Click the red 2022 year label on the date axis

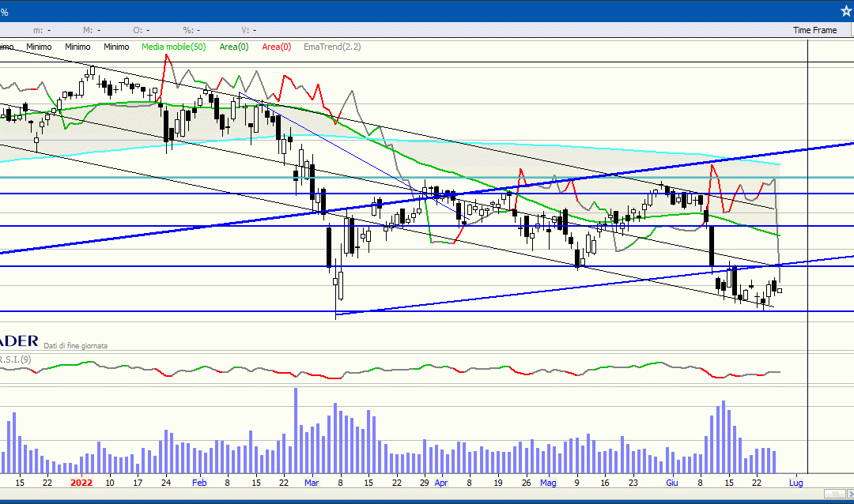coord(81,483)
